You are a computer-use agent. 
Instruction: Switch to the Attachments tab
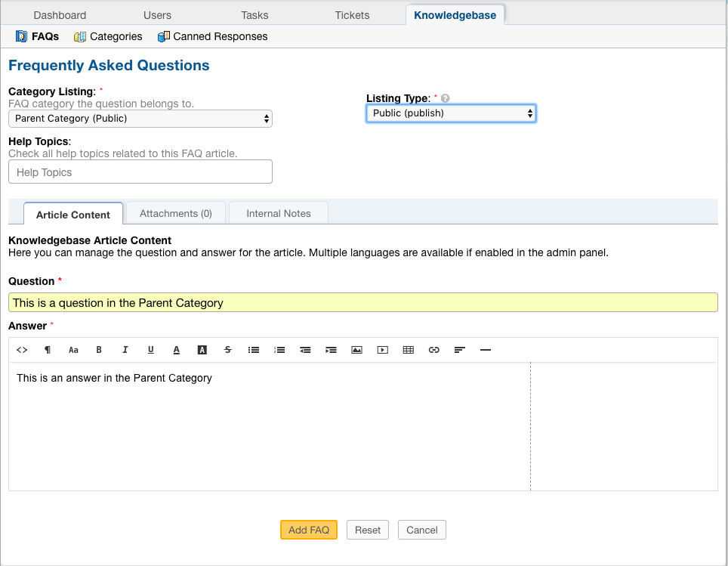tap(175, 213)
